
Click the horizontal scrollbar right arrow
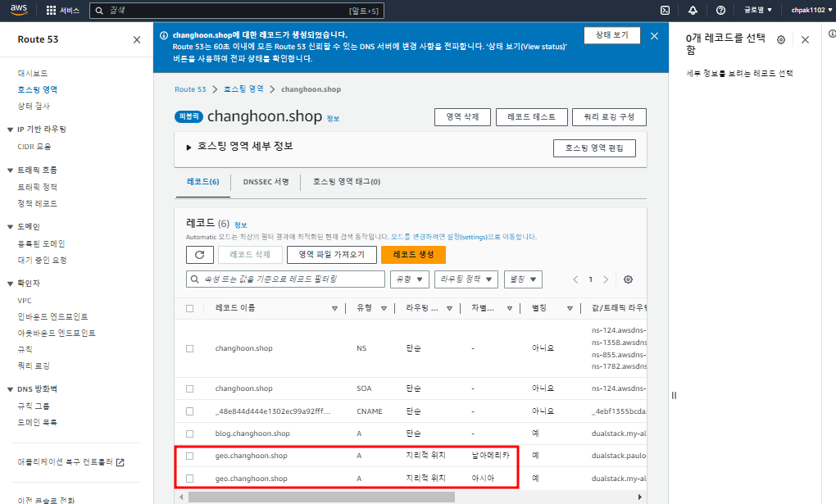point(640,497)
